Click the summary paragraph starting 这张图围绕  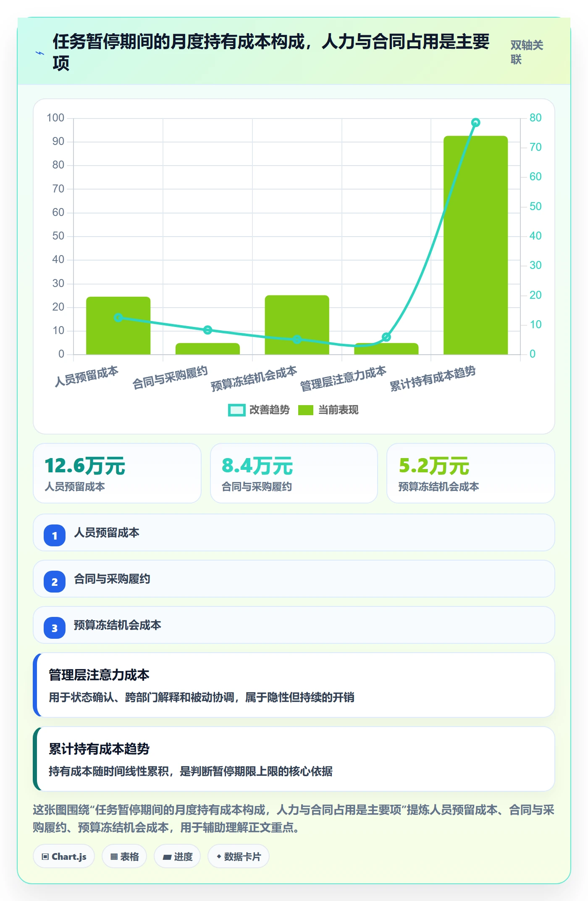[294, 819]
